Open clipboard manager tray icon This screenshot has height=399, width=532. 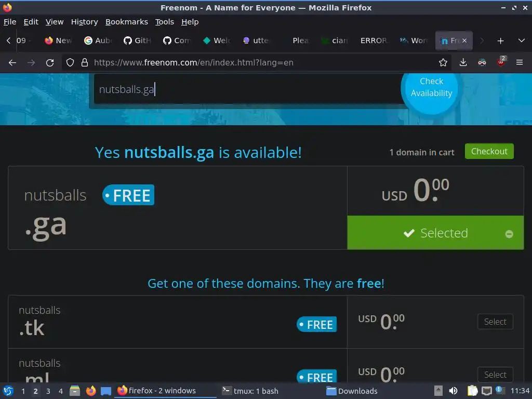point(472,391)
